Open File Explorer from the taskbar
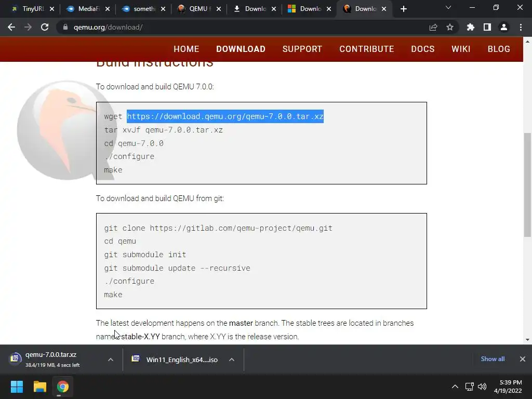Screen dimensions: 532x399 pos(39,387)
